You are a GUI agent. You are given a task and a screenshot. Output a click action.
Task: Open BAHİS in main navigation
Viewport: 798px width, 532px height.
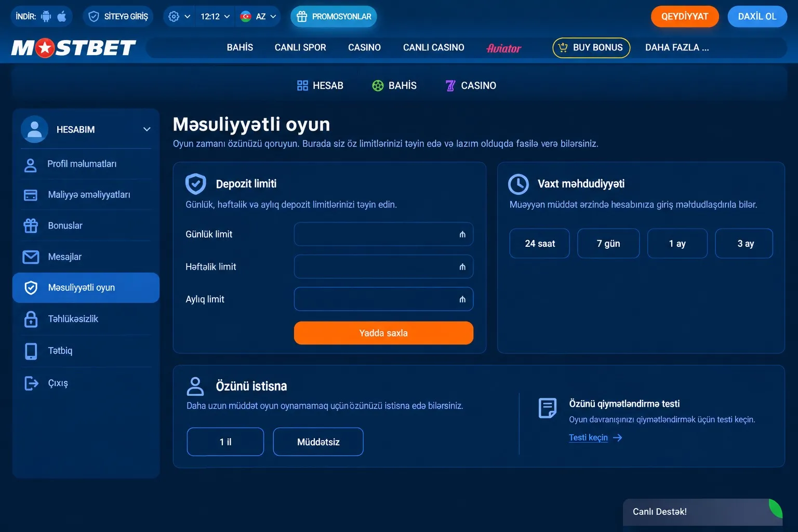click(x=240, y=48)
